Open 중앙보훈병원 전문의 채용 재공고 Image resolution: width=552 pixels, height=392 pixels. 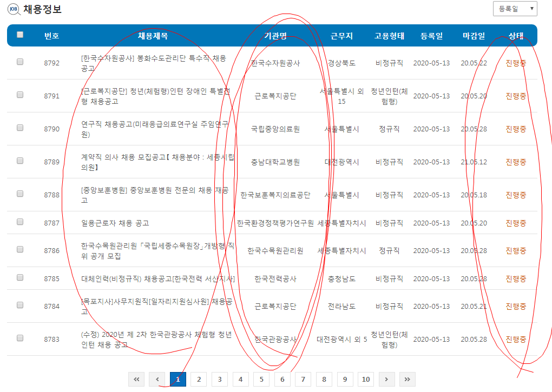click(x=155, y=195)
